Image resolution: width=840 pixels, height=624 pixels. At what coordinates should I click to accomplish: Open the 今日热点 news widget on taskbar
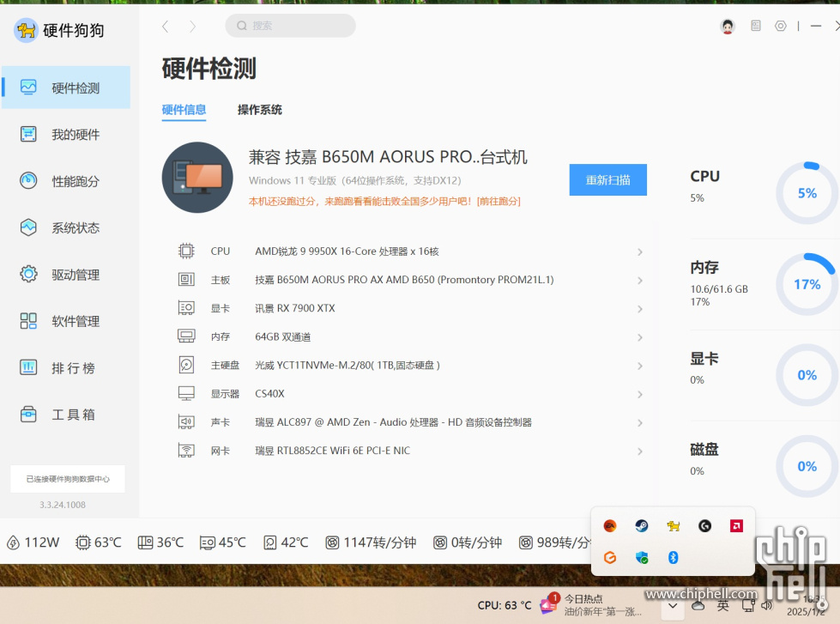[591, 605]
